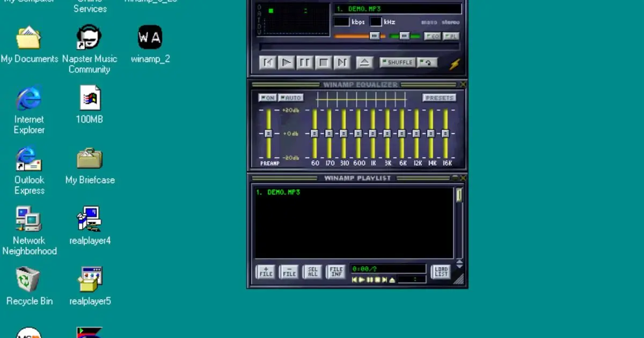Click the equalizer frequency response graph

(361, 99)
